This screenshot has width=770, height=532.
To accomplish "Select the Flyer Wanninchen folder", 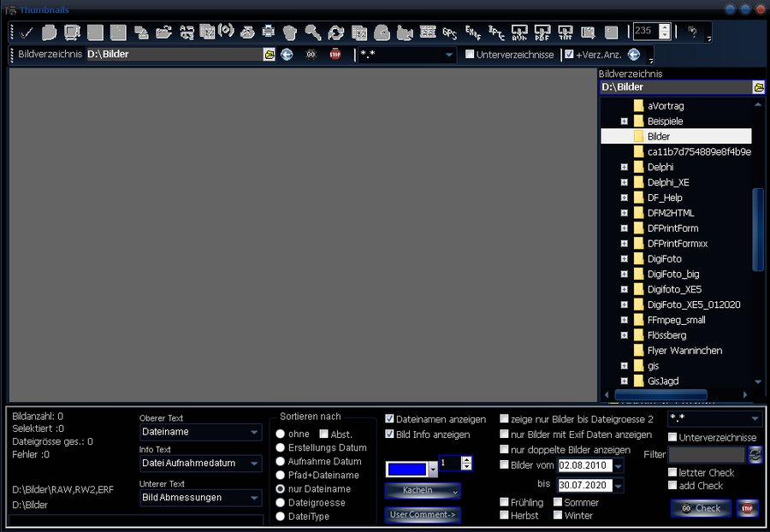I will 684,351.
